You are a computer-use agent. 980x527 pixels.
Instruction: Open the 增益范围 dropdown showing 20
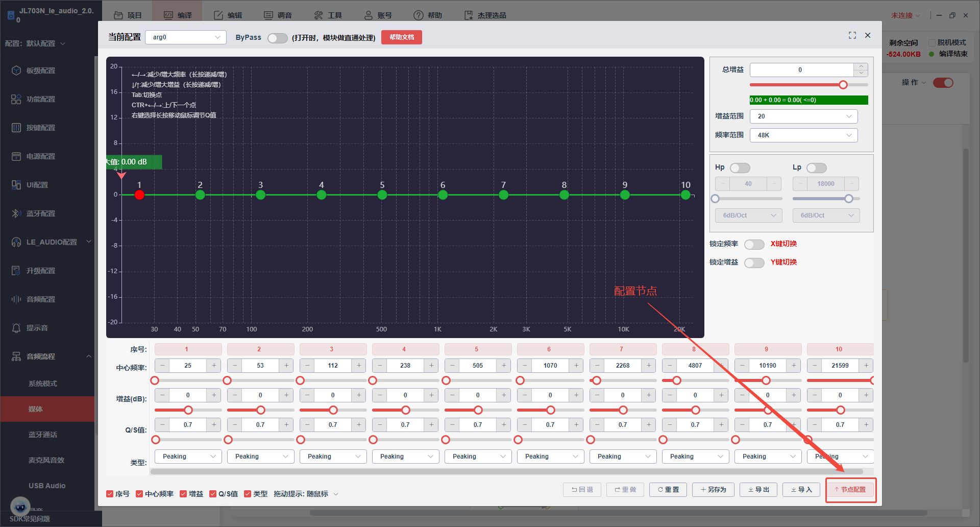click(803, 116)
